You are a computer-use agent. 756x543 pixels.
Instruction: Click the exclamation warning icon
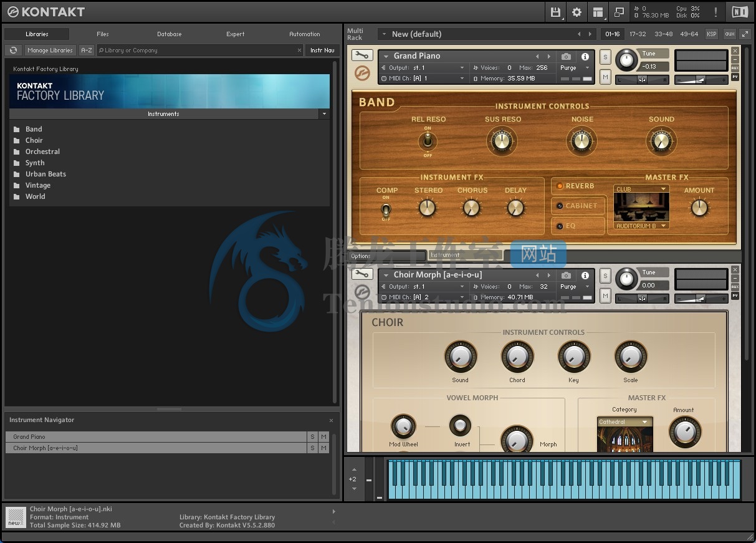point(715,12)
